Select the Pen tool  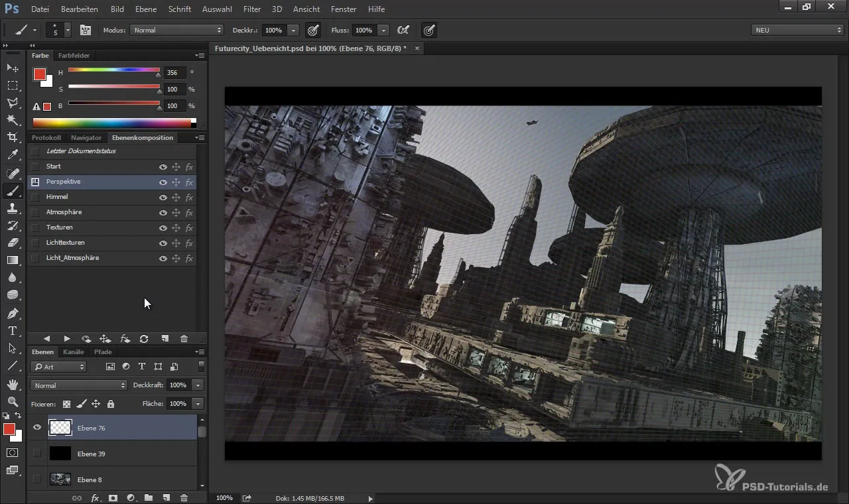[x=13, y=314]
